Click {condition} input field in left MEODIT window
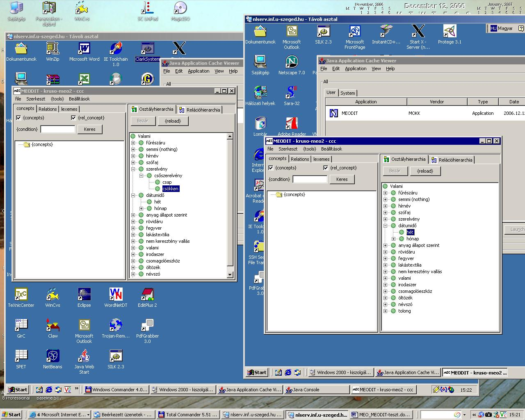 pos(58,129)
